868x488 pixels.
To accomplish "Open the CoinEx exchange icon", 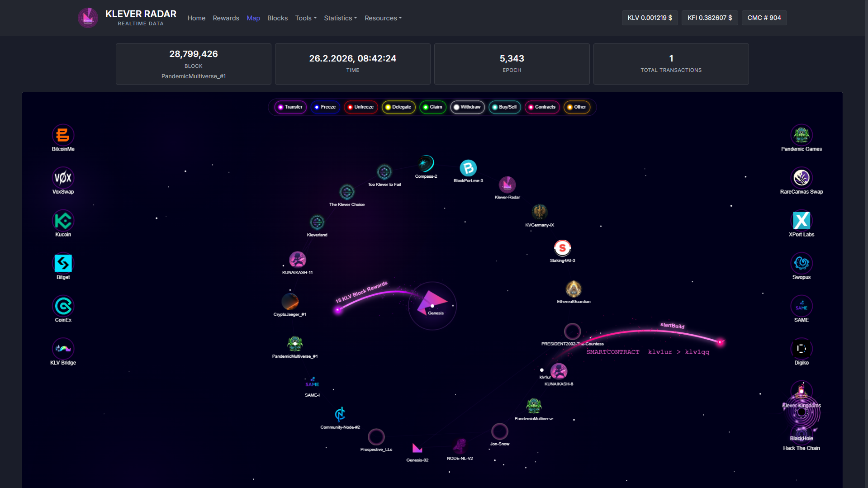I will click(x=63, y=306).
